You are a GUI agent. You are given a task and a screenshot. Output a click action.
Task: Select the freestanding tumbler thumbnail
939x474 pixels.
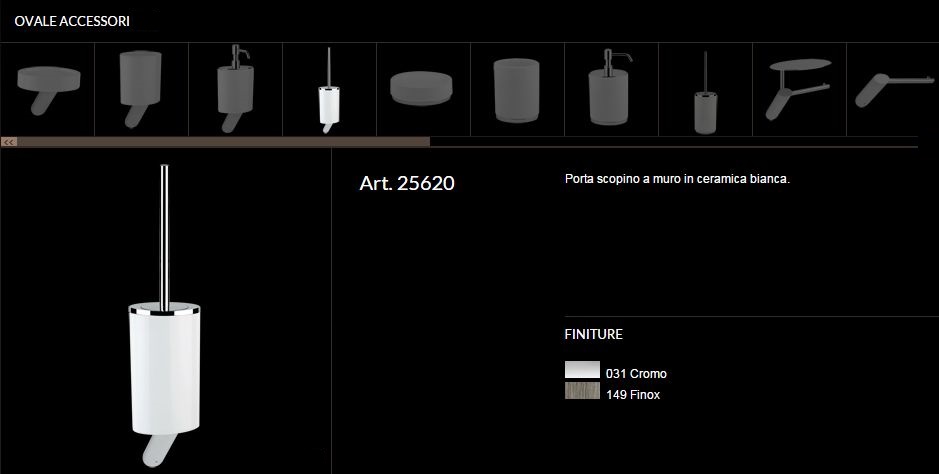[x=517, y=90]
